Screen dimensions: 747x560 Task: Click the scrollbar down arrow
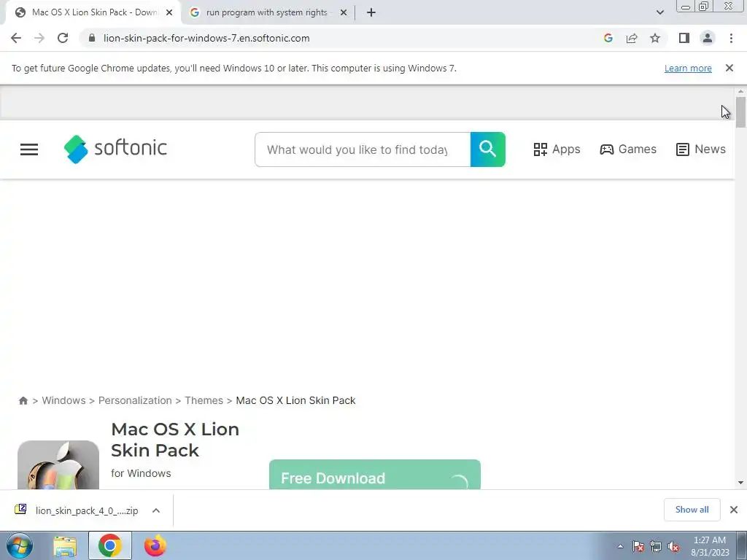pos(740,483)
